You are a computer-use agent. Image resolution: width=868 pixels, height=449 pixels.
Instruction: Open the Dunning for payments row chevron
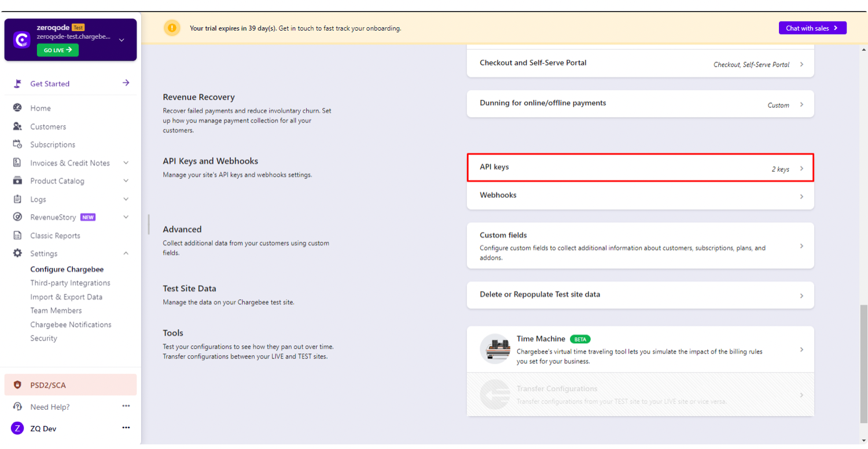[801, 105]
